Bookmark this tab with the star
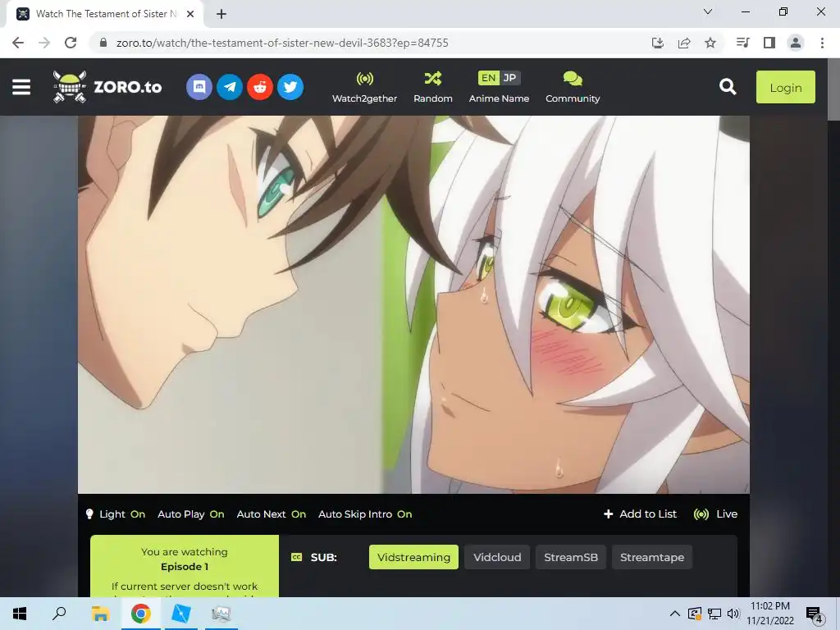840x630 pixels. tap(710, 43)
